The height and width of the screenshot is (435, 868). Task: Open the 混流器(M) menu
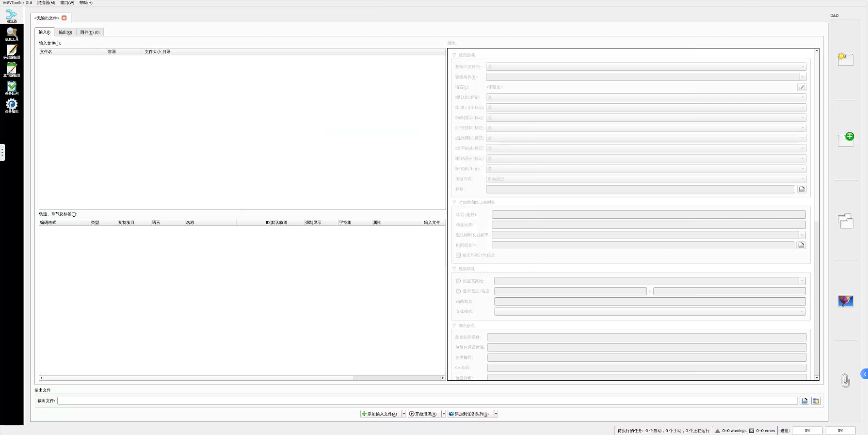[46, 3]
